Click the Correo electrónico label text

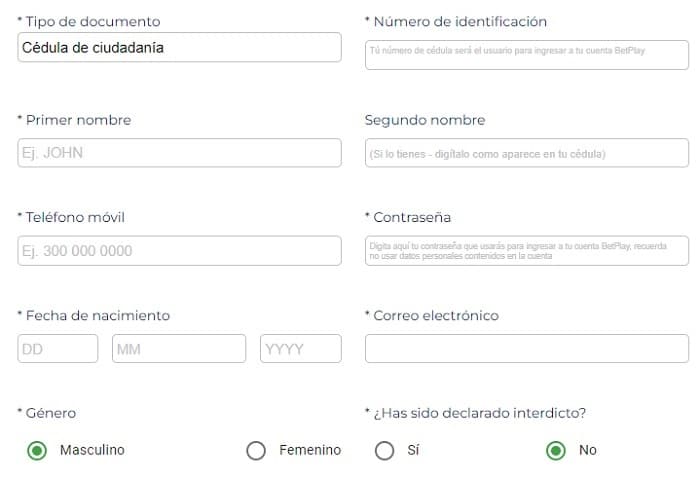coord(435,316)
